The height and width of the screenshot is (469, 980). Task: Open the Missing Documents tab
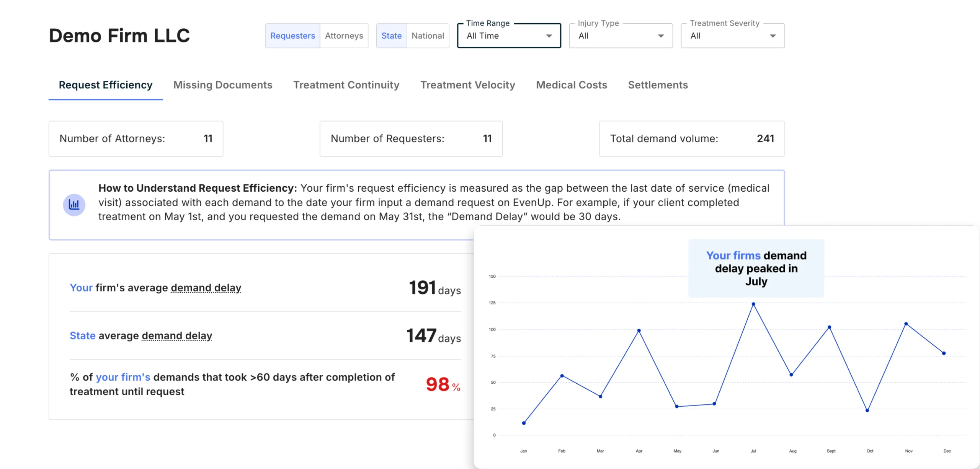[223, 85]
